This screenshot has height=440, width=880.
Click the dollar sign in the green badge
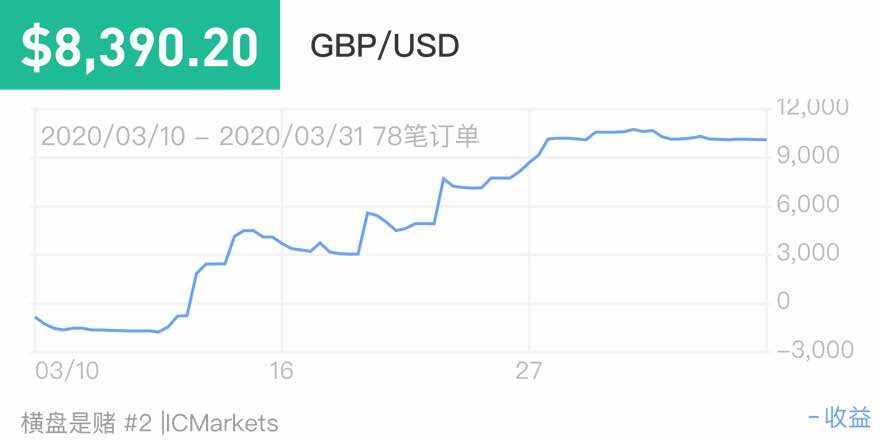tap(35, 47)
